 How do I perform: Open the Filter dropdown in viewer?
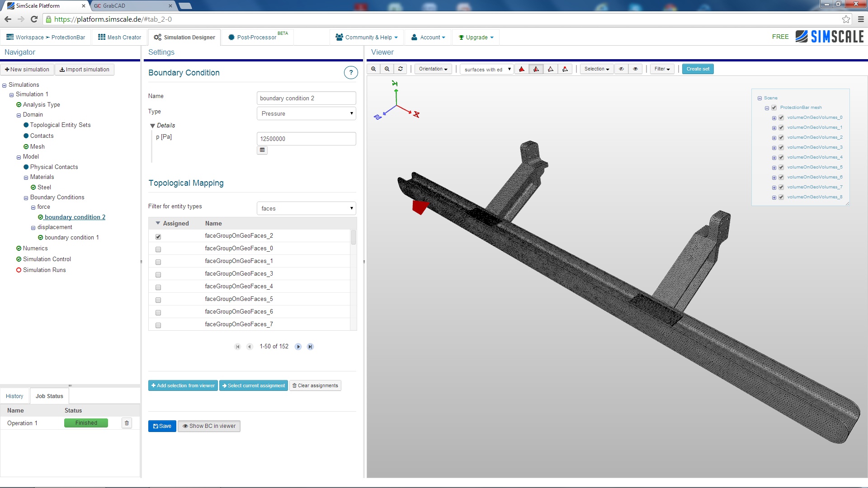click(662, 69)
